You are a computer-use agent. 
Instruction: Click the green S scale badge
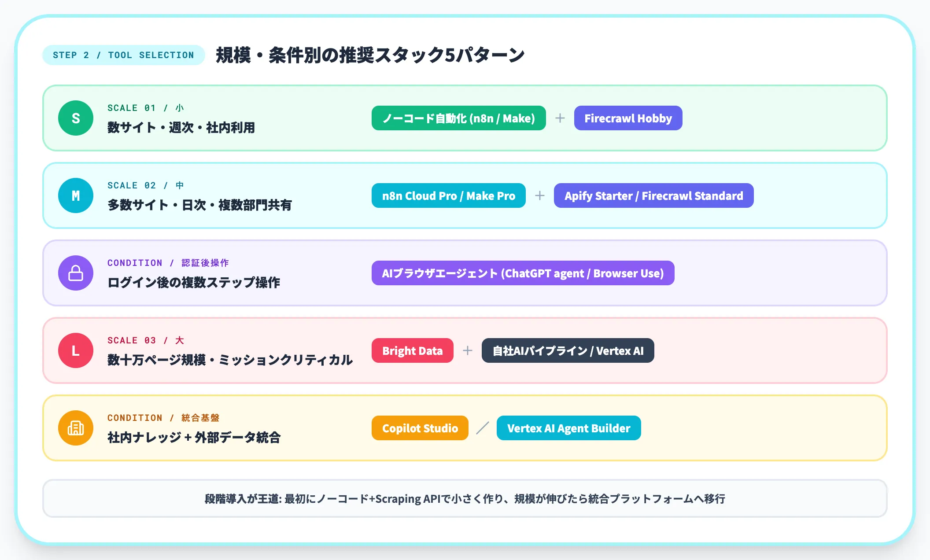[76, 118]
